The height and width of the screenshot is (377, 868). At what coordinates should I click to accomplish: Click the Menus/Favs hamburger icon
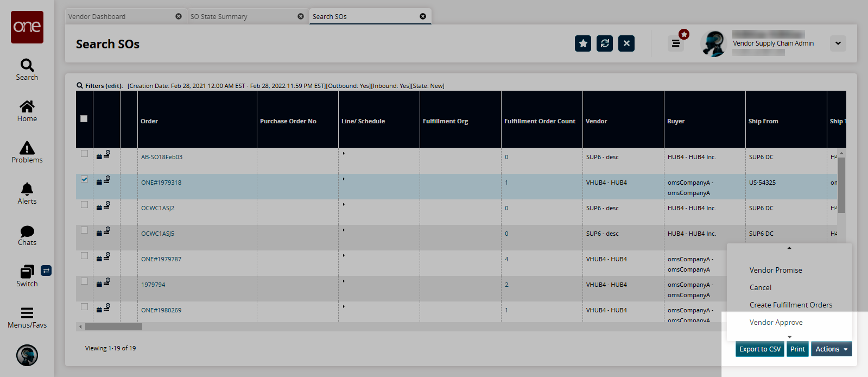(x=27, y=313)
